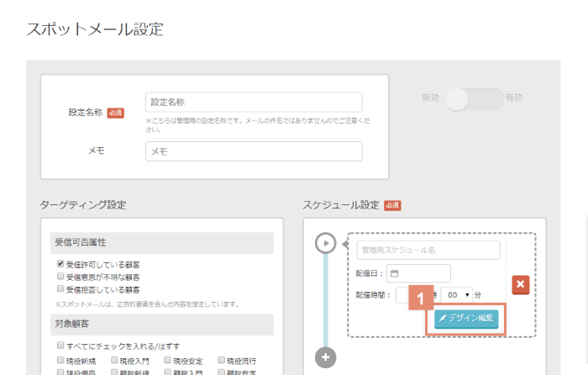Click the 管理用スケジュール名 input field
Image resolution: width=588 pixels, height=375 pixels.
(428, 251)
